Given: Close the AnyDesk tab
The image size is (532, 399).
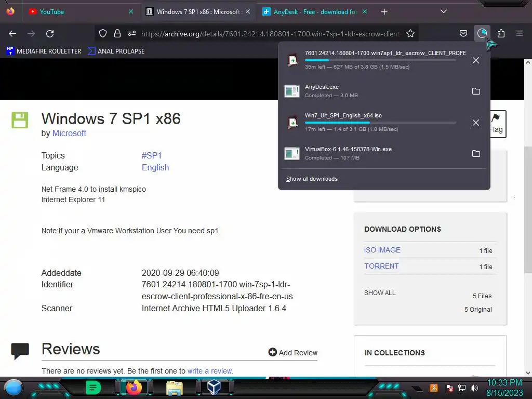Looking at the screenshot, I should [365, 12].
